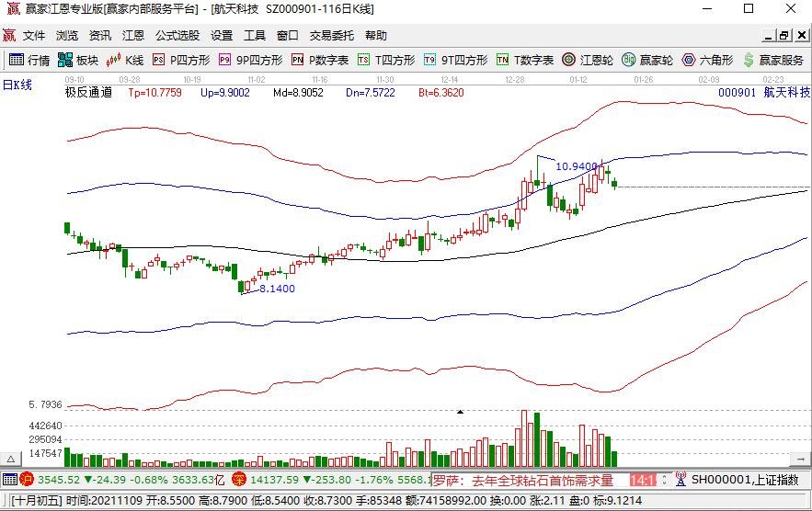Select the 六角形 hexagon tool
The width and height of the screenshot is (812, 511).
pos(707,60)
